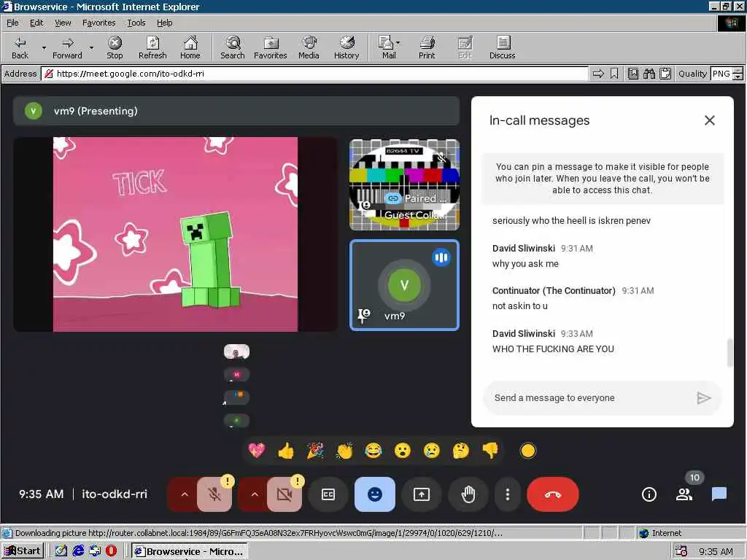The height and width of the screenshot is (560, 747).
Task: Click the Windows Start button
Action: [x=23, y=551]
